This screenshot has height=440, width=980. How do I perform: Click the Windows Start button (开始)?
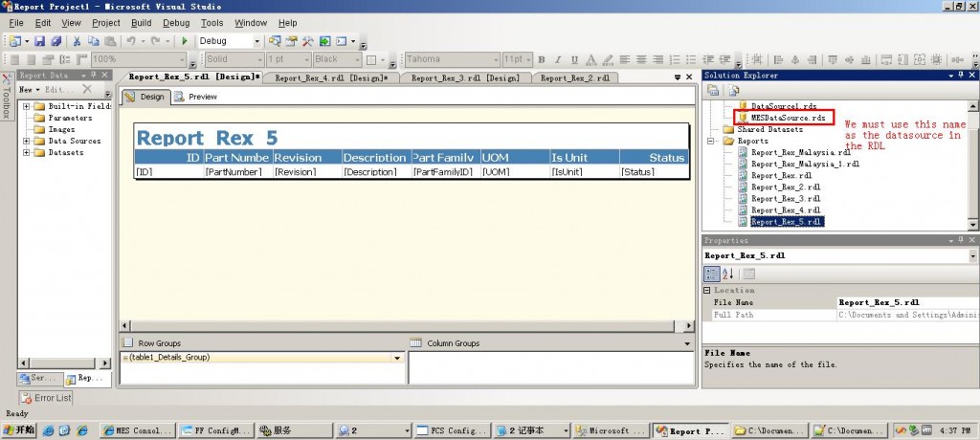click(19, 430)
